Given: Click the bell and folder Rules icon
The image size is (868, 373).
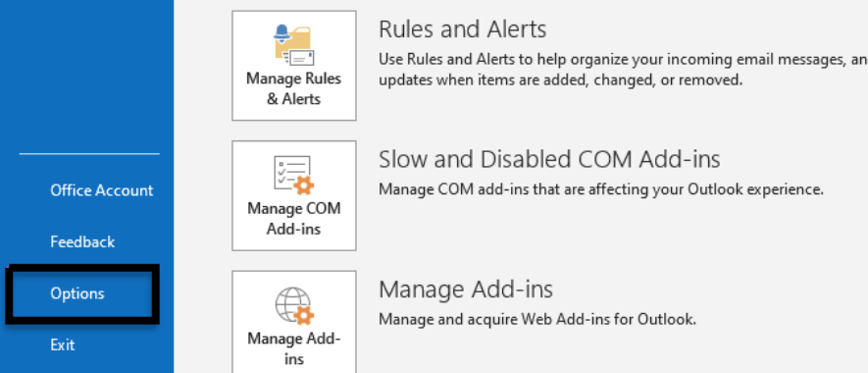Looking at the screenshot, I should [294, 45].
